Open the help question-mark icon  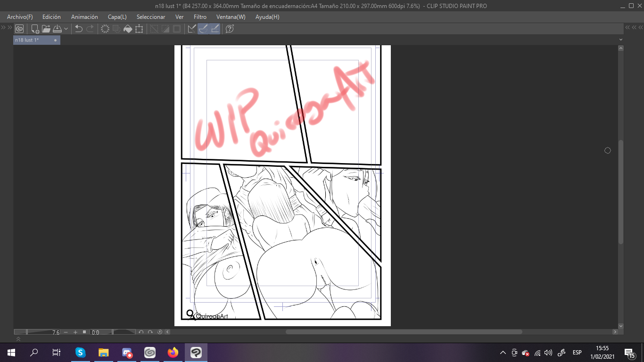[230, 29]
